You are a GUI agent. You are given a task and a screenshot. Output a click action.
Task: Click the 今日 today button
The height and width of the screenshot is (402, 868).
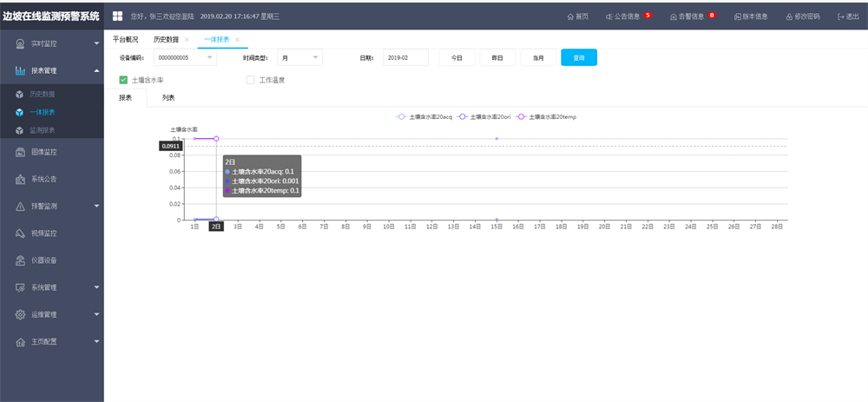[457, 57]
